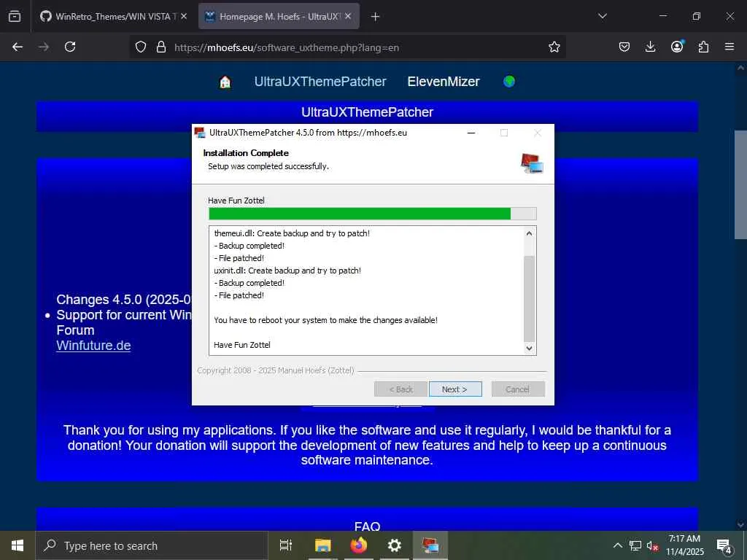Click the network tray icon
The image size is (747, 560).
635,545
